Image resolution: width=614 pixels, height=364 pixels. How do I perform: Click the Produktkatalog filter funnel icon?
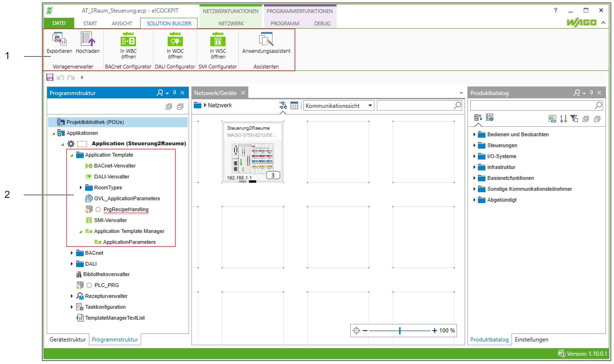[574, 119]
